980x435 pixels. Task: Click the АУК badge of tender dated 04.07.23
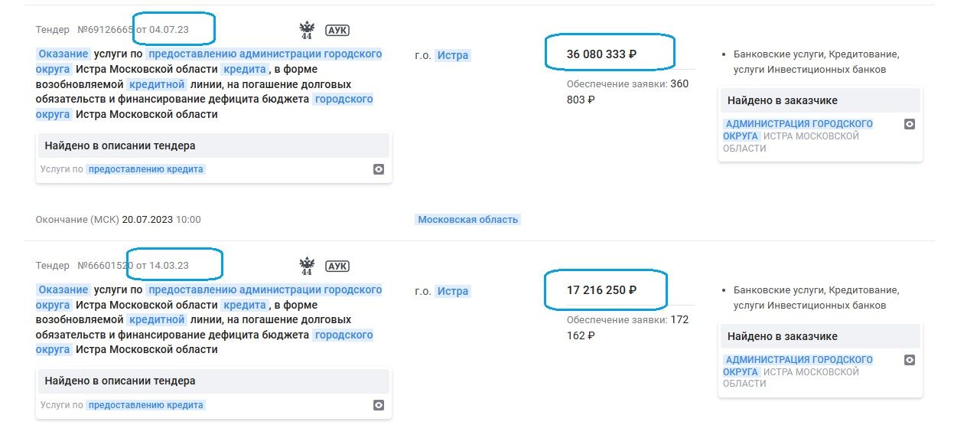pos(337,31)
